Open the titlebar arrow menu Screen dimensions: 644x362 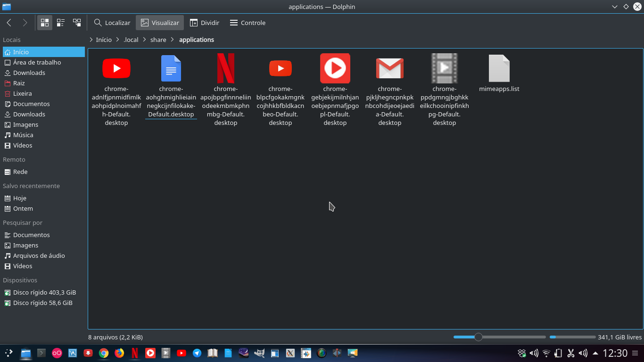point(614,7)
